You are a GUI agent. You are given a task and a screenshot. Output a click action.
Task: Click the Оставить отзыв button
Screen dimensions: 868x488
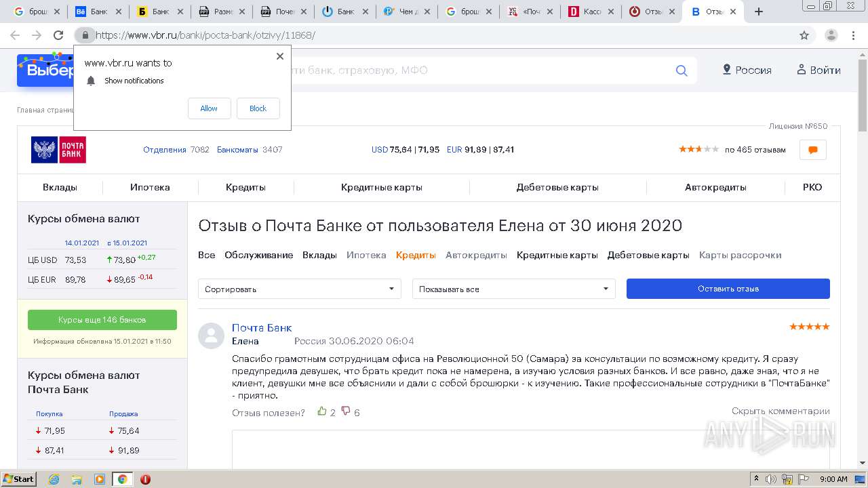(728, 289)
